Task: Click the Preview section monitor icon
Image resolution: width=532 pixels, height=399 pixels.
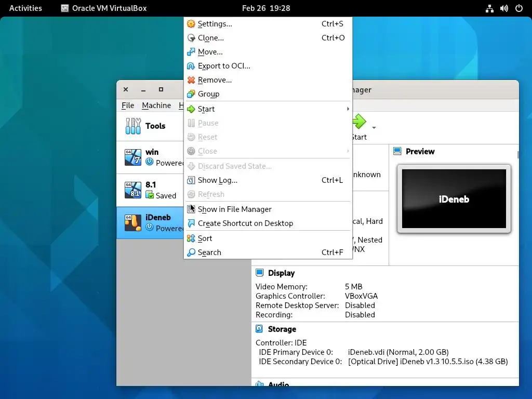Action: click(x=397, y=151)
